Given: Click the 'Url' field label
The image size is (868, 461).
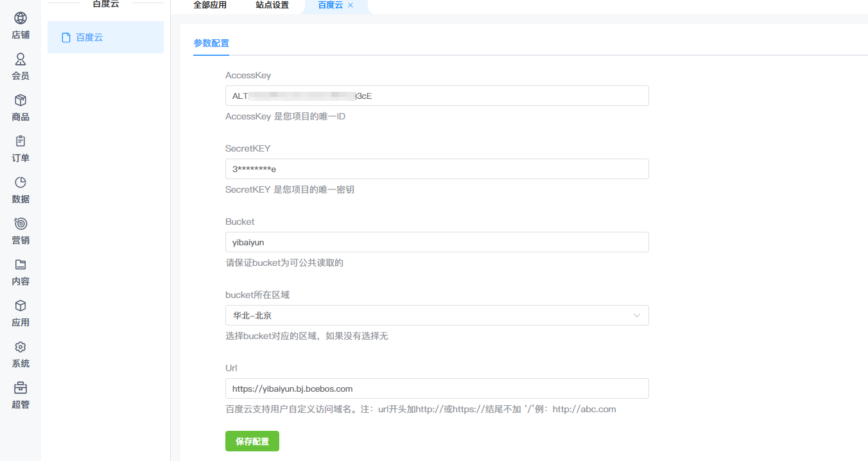Looking at the screenshot, I should 231,368.
